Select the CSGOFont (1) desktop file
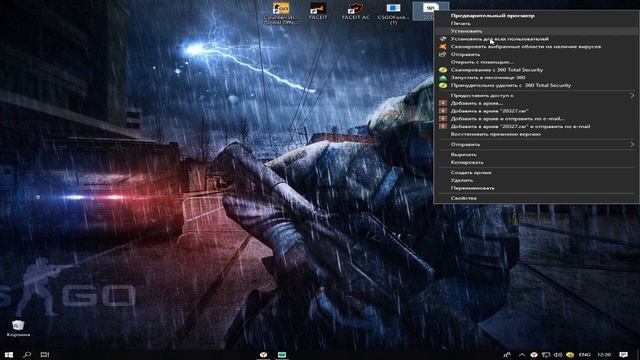The image size is (640, 360). click(393, 13)
